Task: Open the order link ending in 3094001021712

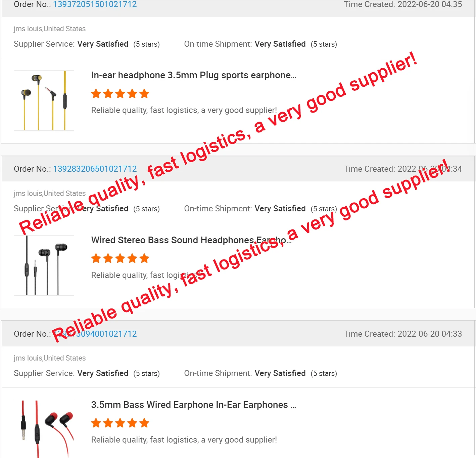Action: point(95,334)
